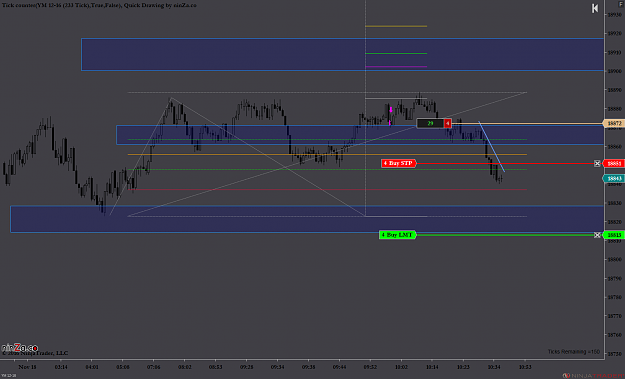Click the 03:14 time axis label
The height and width of the screenshot is (379, 625).
point(61,367)
